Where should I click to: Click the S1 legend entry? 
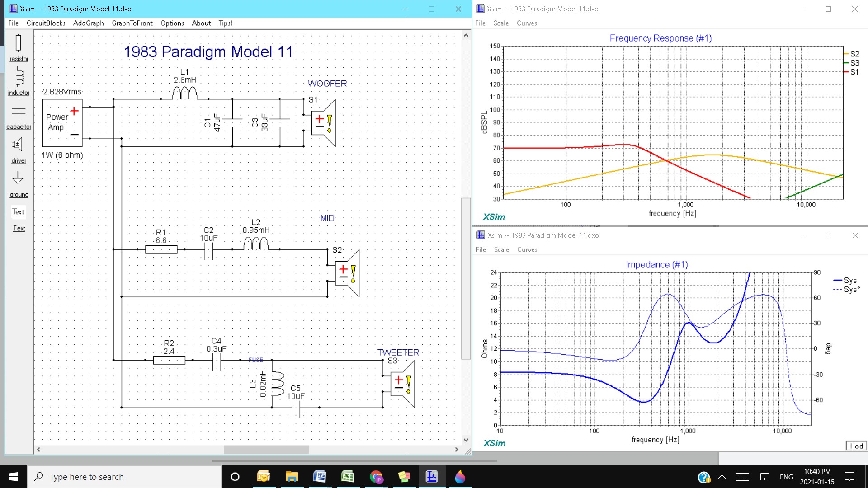tap(851, 72)
